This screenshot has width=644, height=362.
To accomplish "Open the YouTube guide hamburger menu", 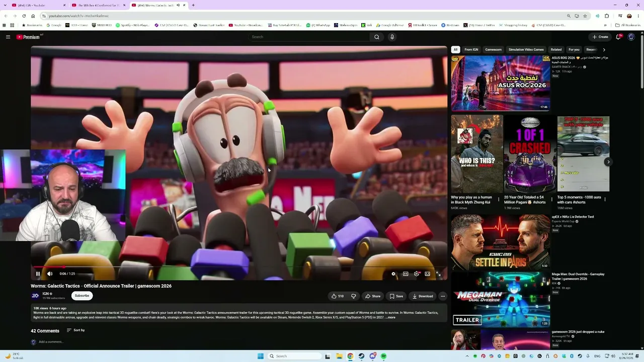I will point(8,37).
